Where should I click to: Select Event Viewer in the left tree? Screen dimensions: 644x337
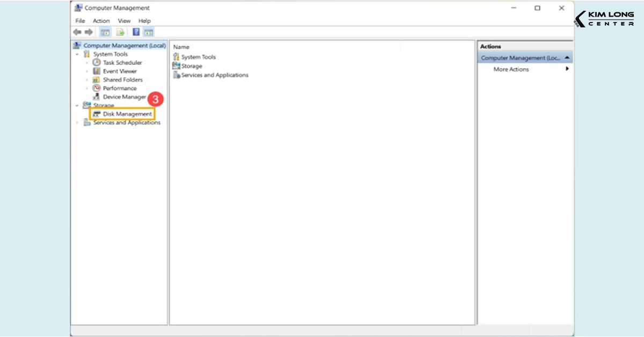[120, 71]
